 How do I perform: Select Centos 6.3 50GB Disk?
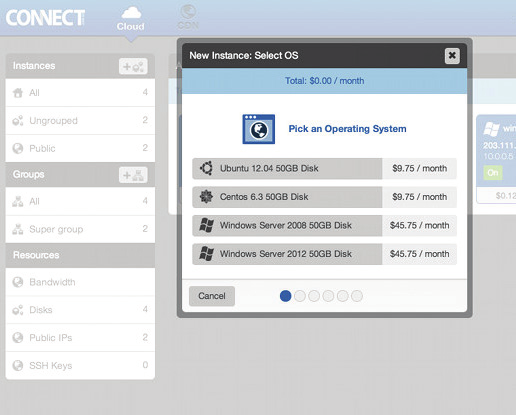click(x=324, y=197)
